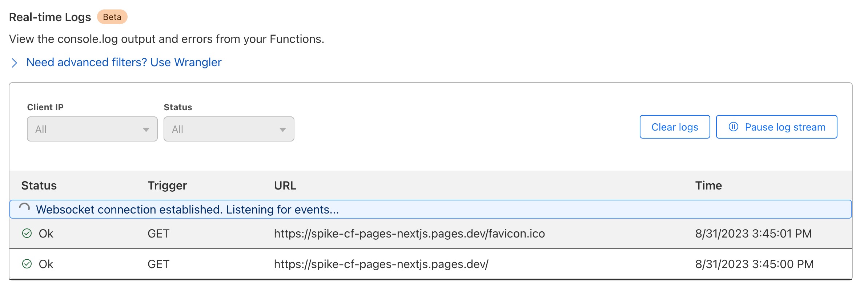Open the 'Need advanced filters? Use Wrangler' link
The image size is (868, 299).
[x=124, y=63]
